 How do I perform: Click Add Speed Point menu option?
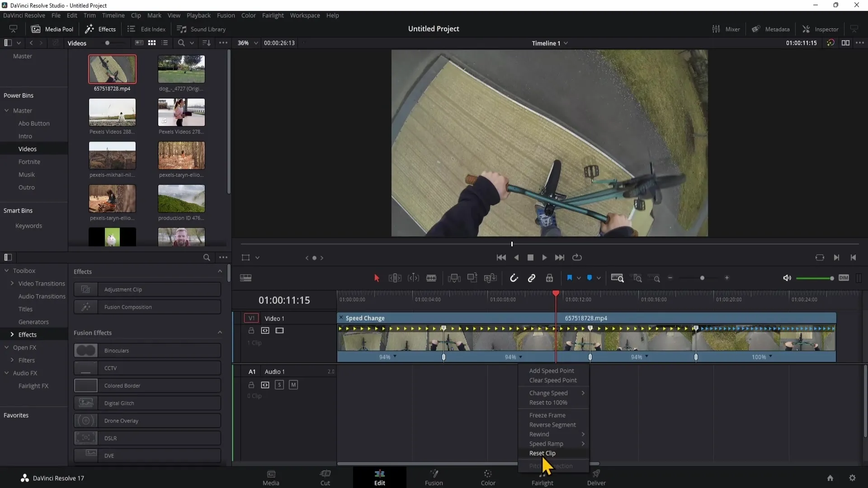point(552,371)
